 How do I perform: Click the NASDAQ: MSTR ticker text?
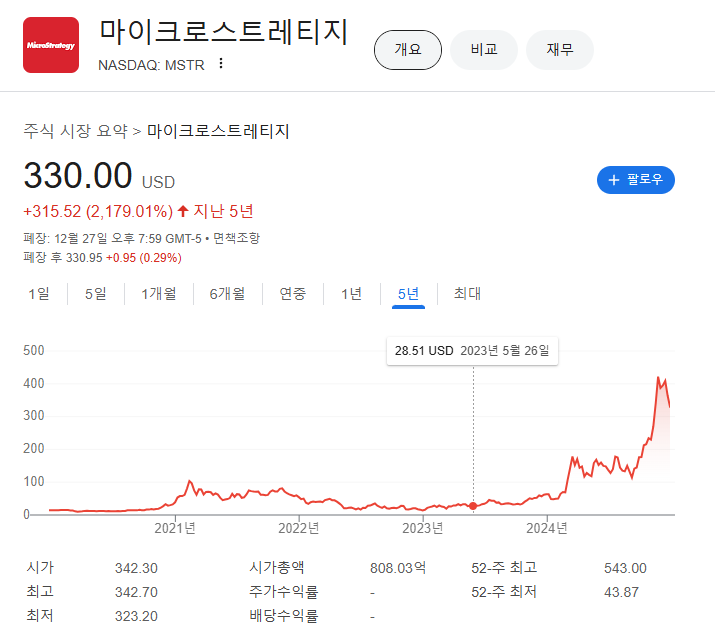(151, 65)
